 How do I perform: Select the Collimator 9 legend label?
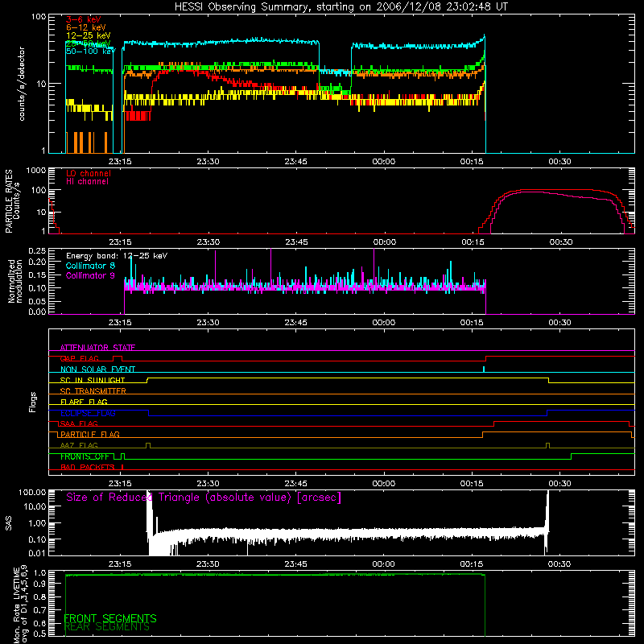90,275
